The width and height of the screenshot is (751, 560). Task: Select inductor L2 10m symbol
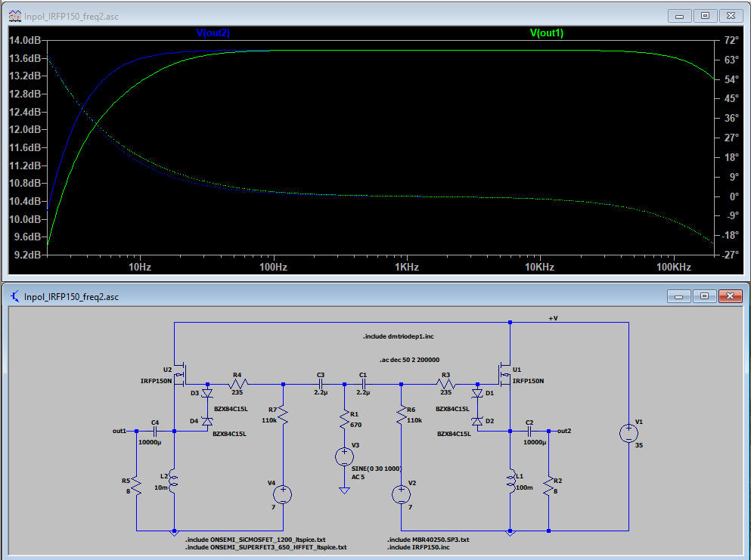pyautogui.click(x=173, y=481)
